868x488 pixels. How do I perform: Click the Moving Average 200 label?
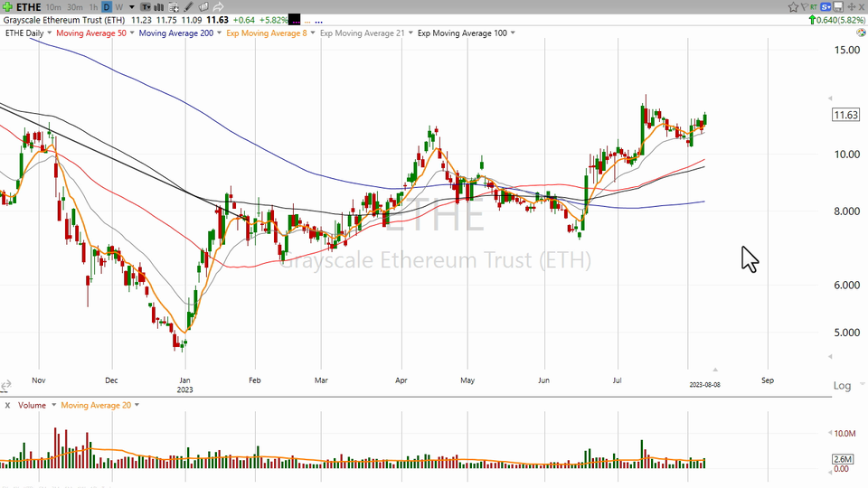pyautogui.click(x=176, y=33)
